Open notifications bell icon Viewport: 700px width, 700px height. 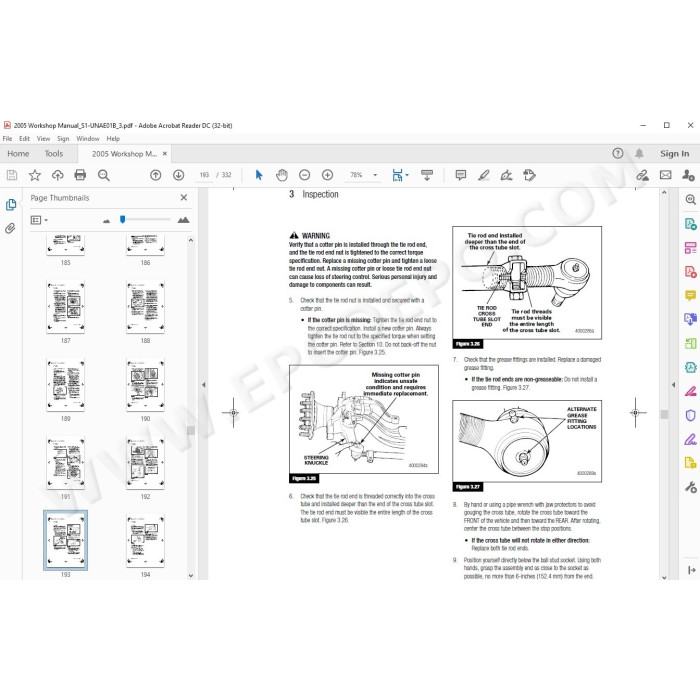click(639, 154)
